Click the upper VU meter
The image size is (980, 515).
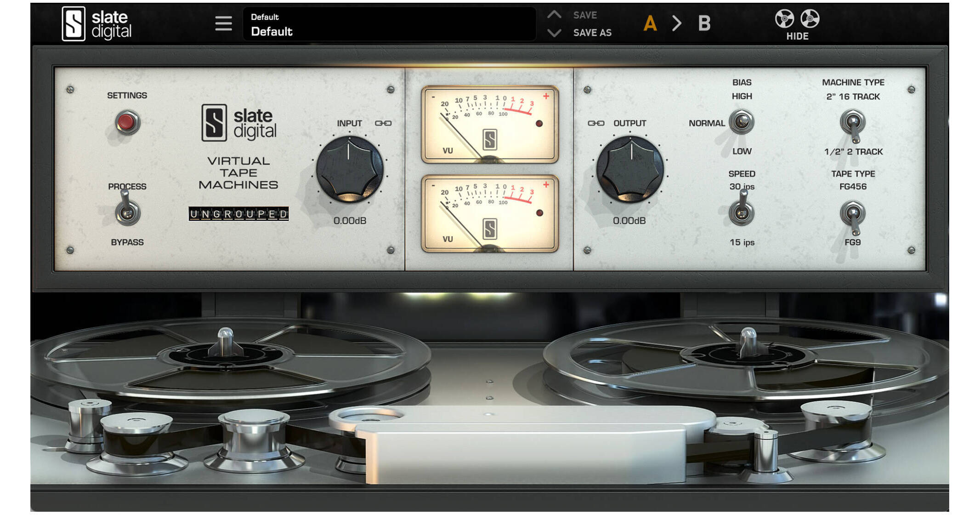[x=490, y=125]
